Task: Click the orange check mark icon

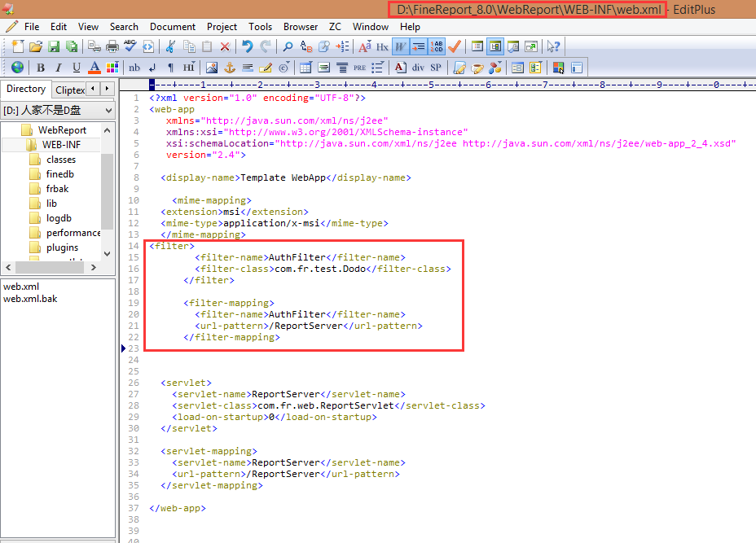Action: tap(455, 46)
